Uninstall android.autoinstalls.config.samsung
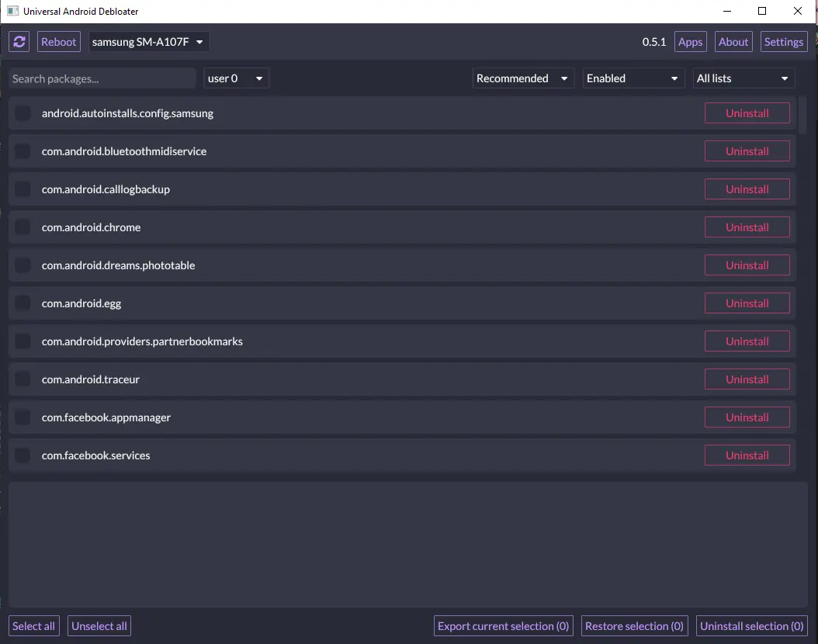The height and width of the screenshot is (644, 818). 747,113
